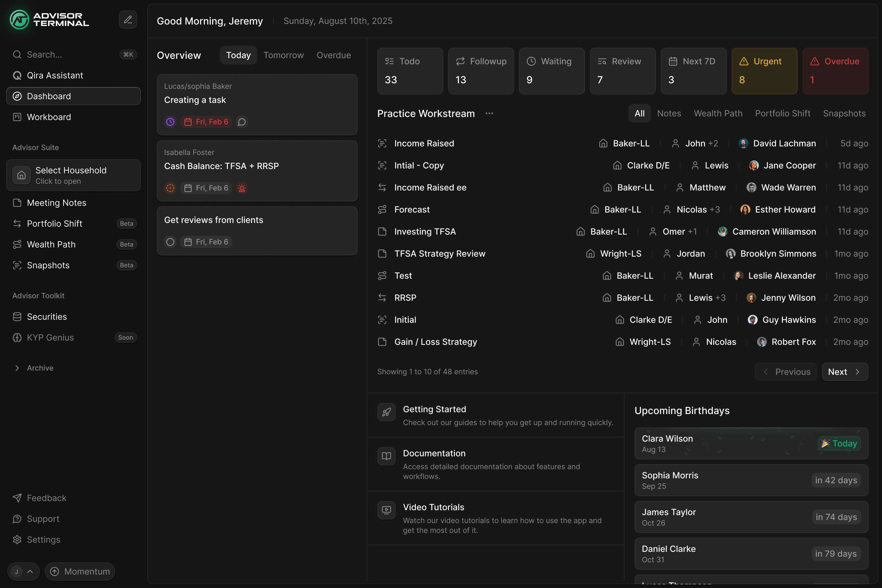Open the Workboard page
Screen dimensions: 882x588
coord(73,117)
